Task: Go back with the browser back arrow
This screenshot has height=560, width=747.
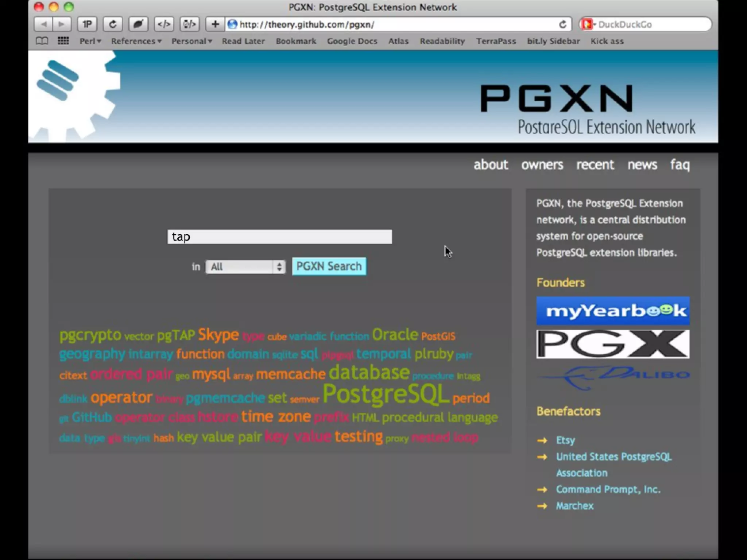Action: [43, 24]
